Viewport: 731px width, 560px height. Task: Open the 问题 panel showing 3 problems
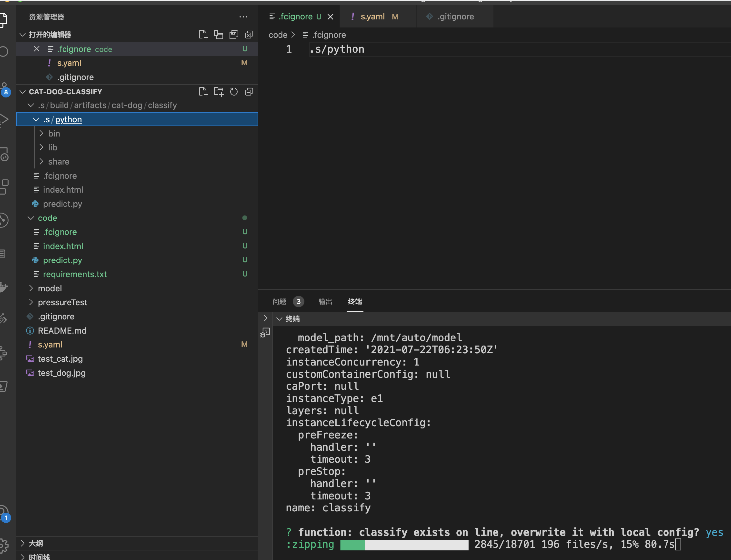coord(279,301)
